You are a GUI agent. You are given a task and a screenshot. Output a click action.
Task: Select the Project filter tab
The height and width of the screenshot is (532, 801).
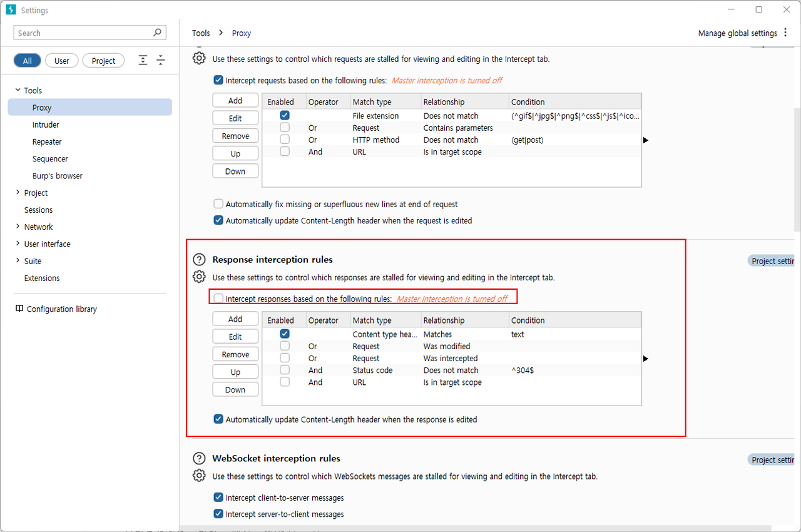(x=103, y=61)
